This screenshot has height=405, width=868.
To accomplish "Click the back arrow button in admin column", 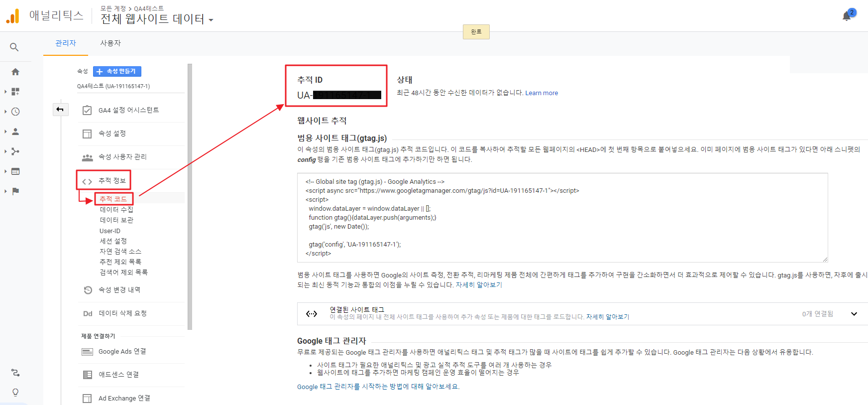I will coord(60,109).
